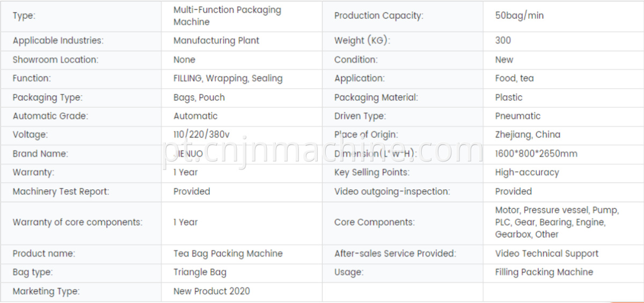Click the 'Weight (KG):' label
Screen dimensions: 644x303
(362, 41)
